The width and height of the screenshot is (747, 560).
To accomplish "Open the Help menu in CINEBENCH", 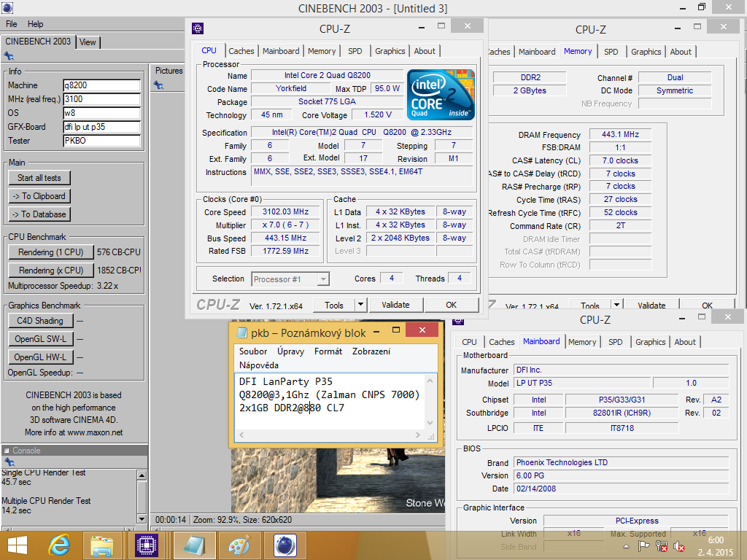I will [35, 24].
